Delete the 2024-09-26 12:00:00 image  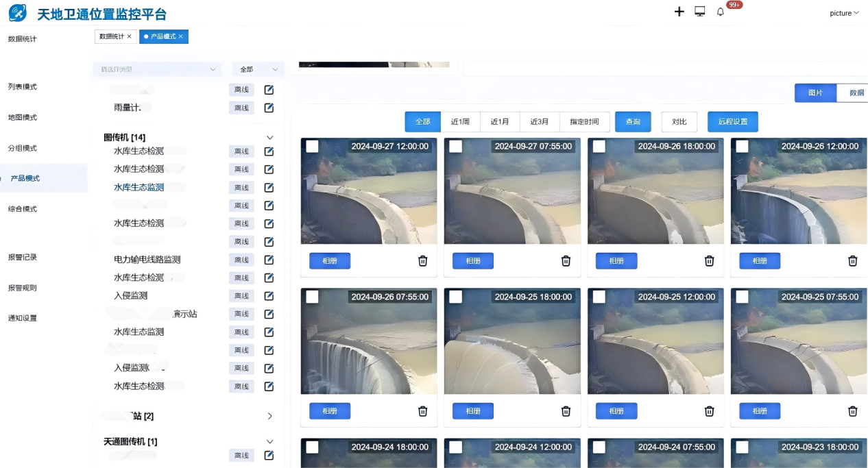853,261
